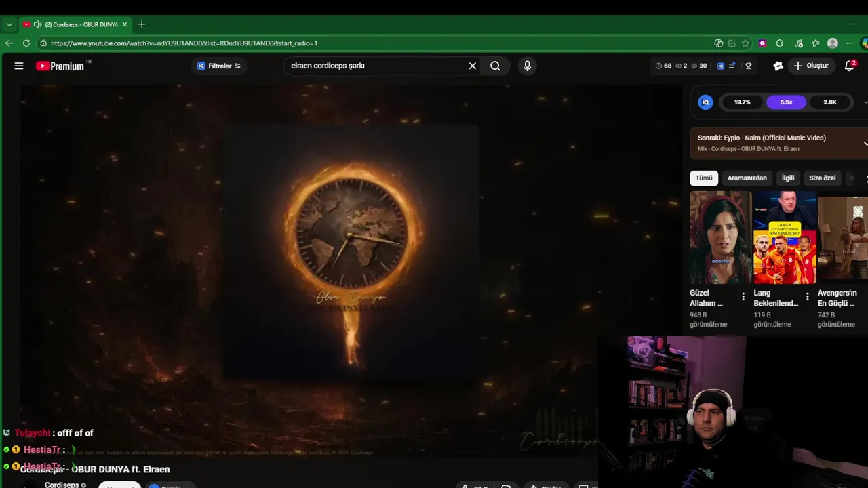Open options for Güzel Allahım video
This screenshot has height=488, width=868.
pos(743,297)
